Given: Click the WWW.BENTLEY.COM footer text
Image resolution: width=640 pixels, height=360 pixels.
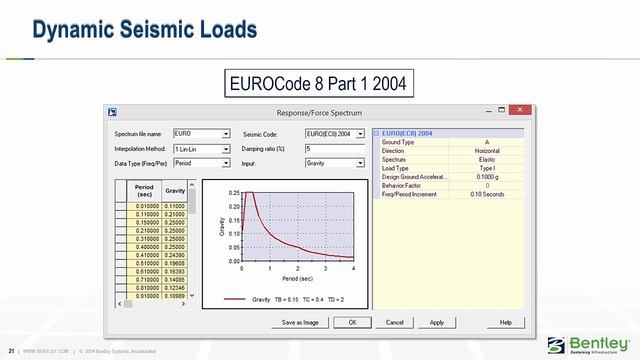Looking at the screenshot, I should pyautogui.click(x=46, y=351).
